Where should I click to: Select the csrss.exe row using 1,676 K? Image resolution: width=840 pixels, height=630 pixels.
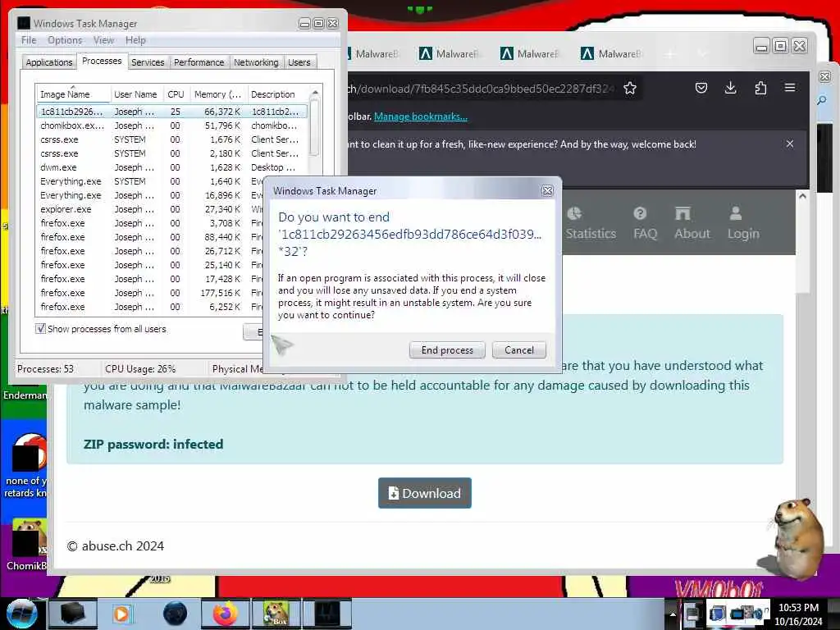171,139
